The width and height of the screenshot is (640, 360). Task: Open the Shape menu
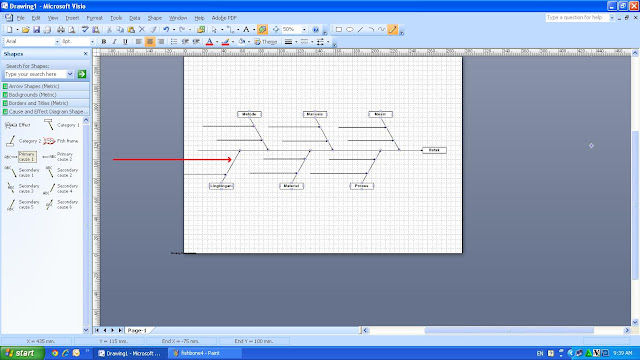click(x=155, y=18)
